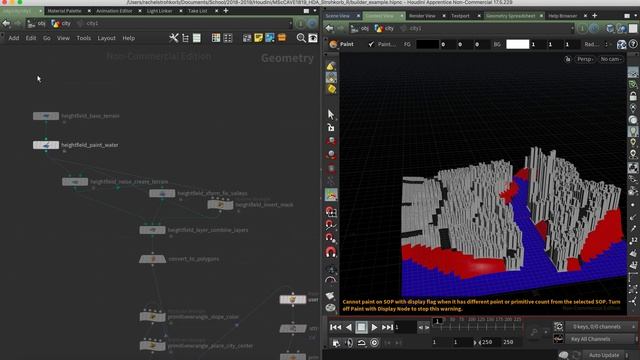This screenshot has height=360, width=640.
Task: Play the animation forward
Action: pyautogui.click(x=374, y=327)
